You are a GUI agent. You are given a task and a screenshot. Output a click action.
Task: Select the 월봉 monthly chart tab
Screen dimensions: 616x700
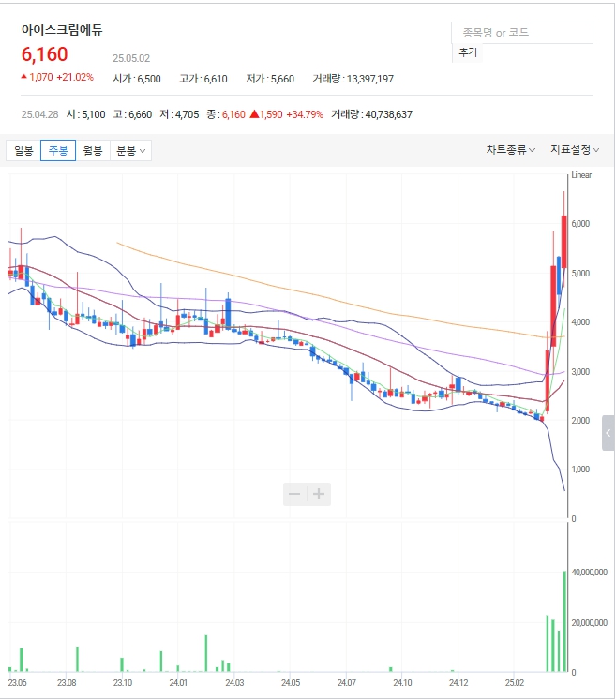point(93,151)
